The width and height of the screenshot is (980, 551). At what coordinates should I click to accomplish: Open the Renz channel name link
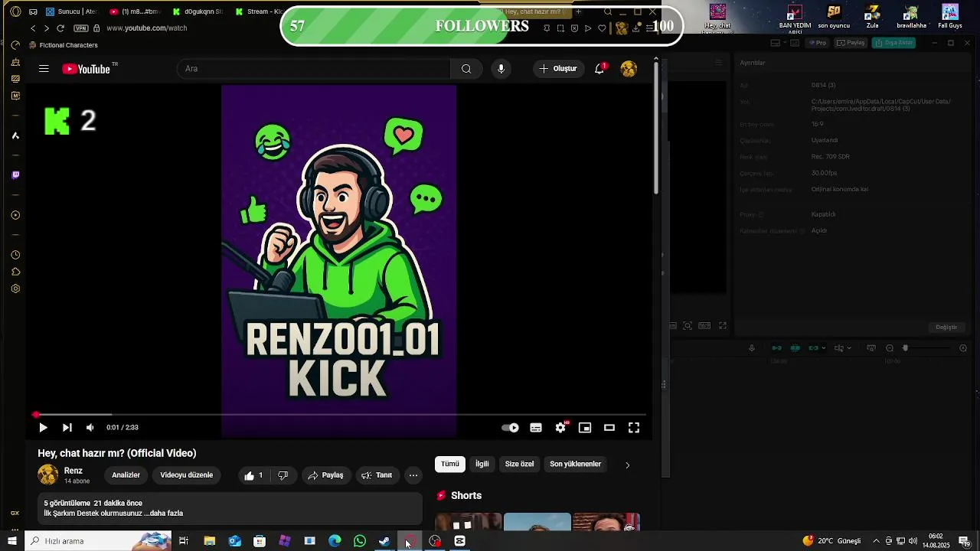pos(73,471)
